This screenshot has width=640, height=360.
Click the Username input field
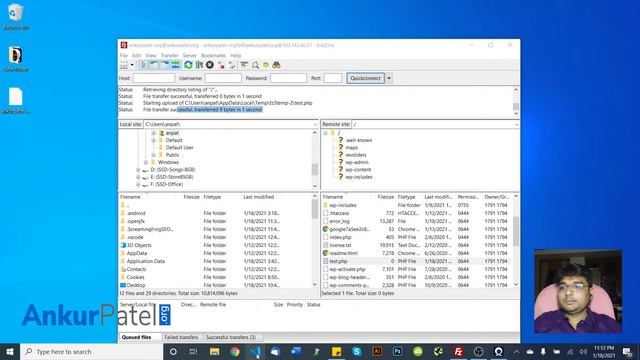click(x=223, y=78)
